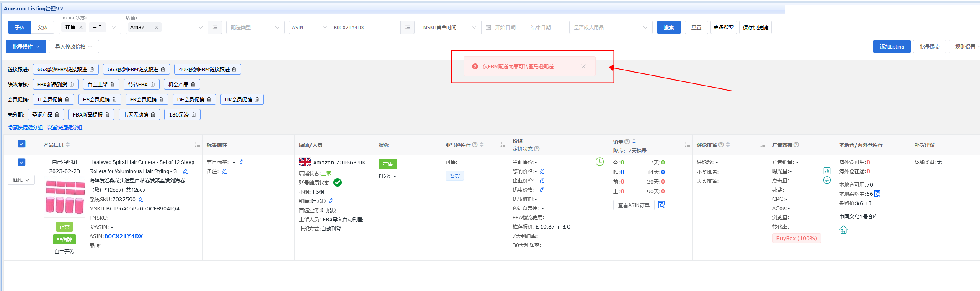Edit the 备注 pencil icon
The image size is (980, 291).
(x=224, y=171)
